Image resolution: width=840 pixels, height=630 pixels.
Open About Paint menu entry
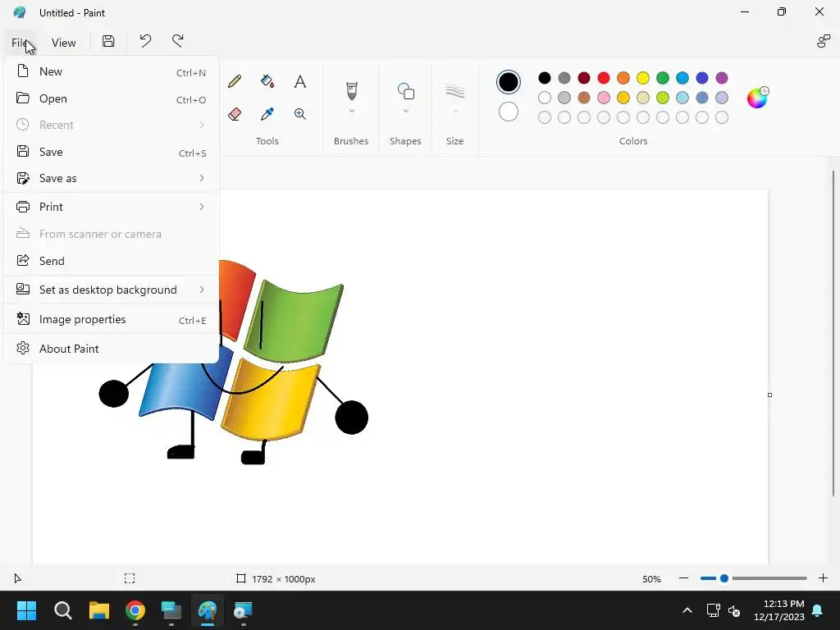pos(112,349)
